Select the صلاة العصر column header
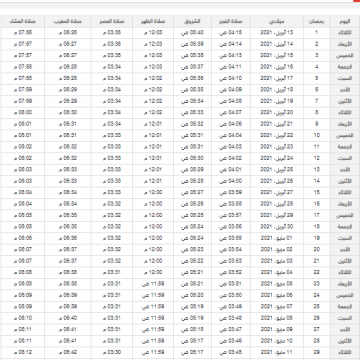This screenshot has width=360, height=360. [x=112, y=21]
